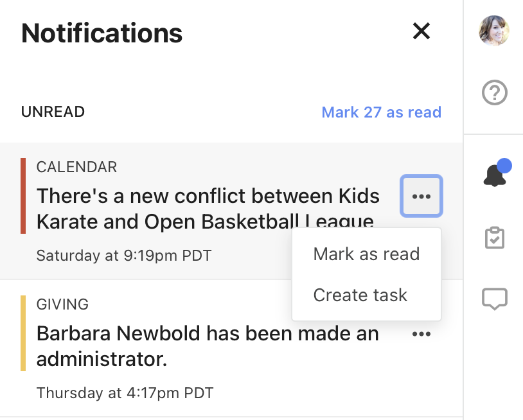Click the notifications bell icon

click(x=495, y=174)
